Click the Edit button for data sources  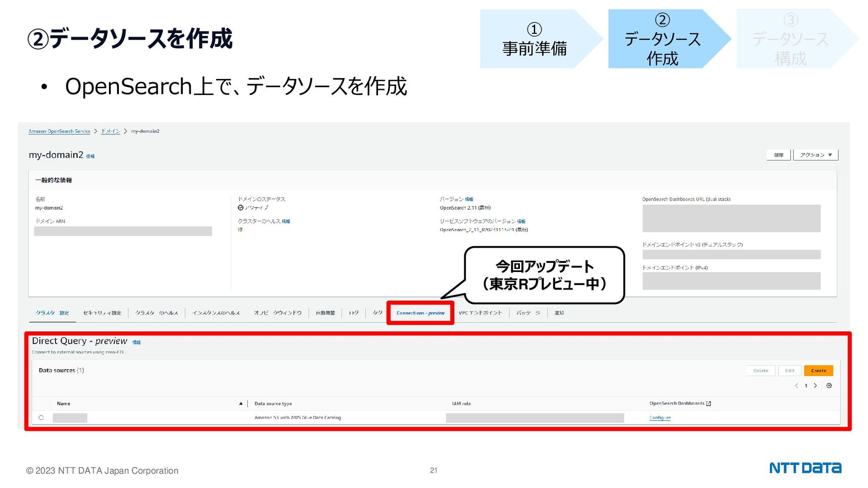pos(789,370)
